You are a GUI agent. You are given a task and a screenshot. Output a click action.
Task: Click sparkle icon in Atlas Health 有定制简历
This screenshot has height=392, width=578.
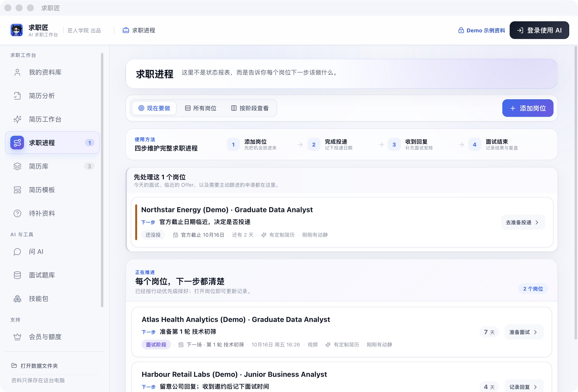(x=328, y=345)
